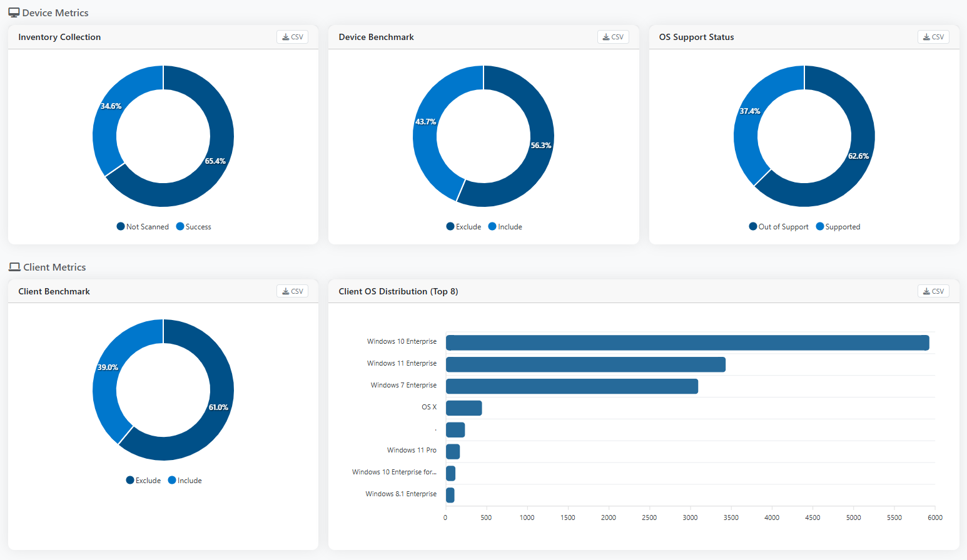Download Device Benchmark CSV
Screen dimensions: 967x560
tap(613, 37)
